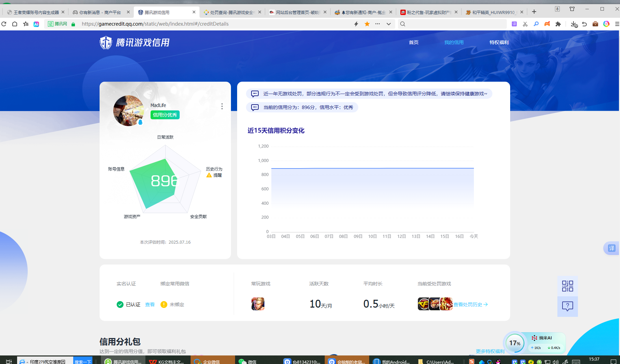Click the 我的信用 navigation item
Viewport: 620px width, 364px height.
(454, 42)
